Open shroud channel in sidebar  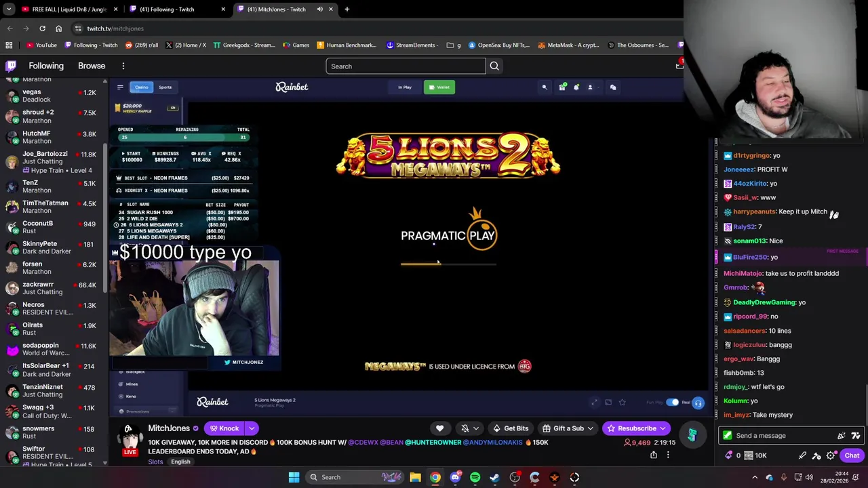pyautogui.click(x=53, y=116)
